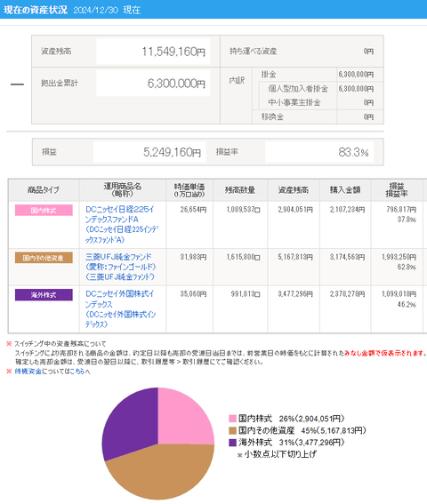Click the 商品タイプ column header
This screenshot has height=504, width=427.
click(x=44, y=190)
